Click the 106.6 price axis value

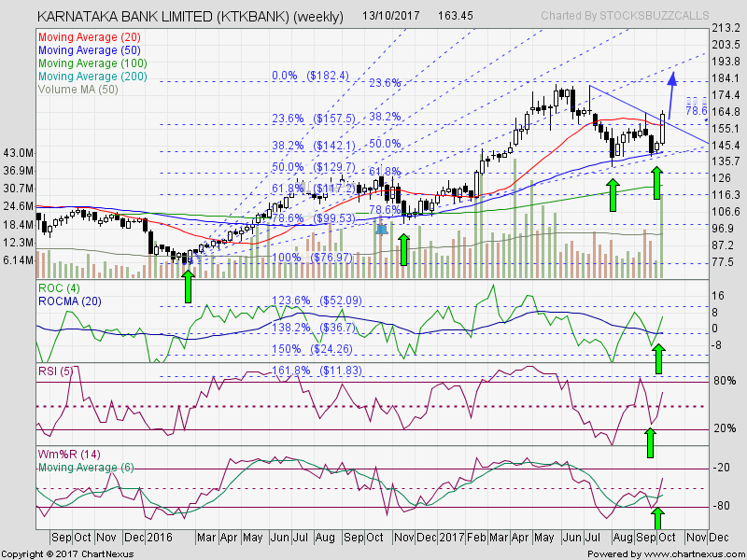pos(726,212)
